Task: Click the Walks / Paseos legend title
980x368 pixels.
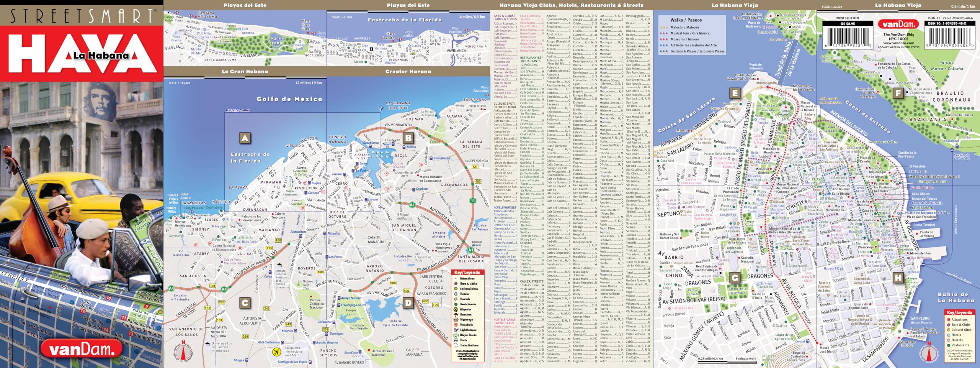Action: (x=686, y=20)
